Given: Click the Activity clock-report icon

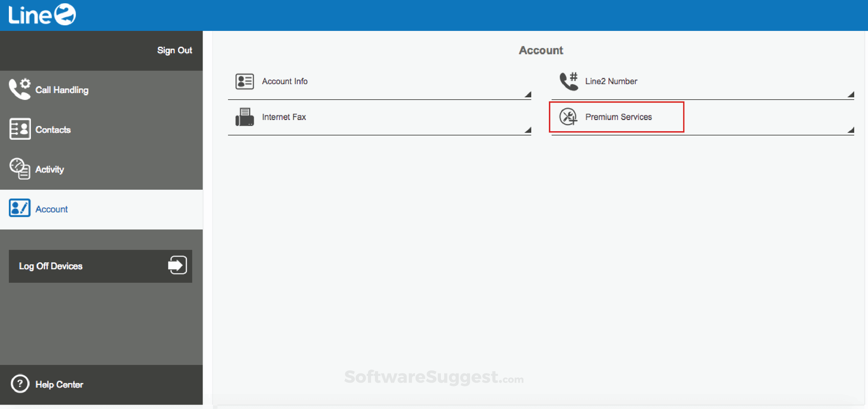Looking at the screenshot, I should pyautogui.click(x=20, y=169).
